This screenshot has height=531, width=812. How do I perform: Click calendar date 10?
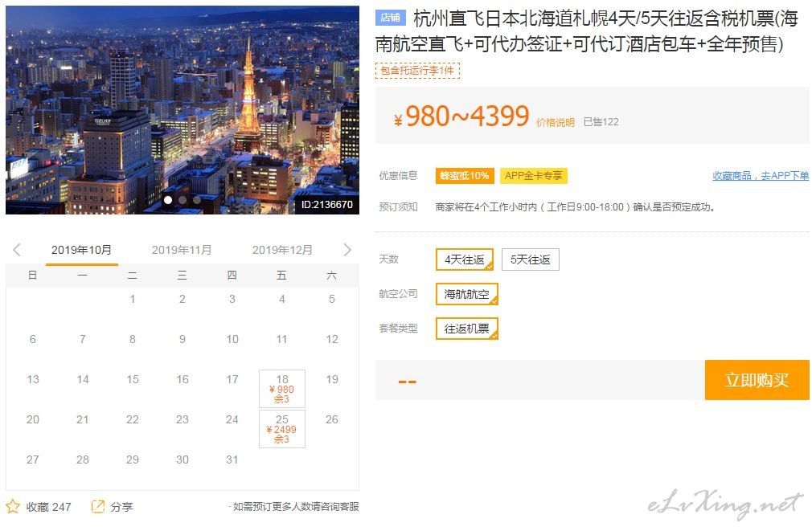pos(232,339)
